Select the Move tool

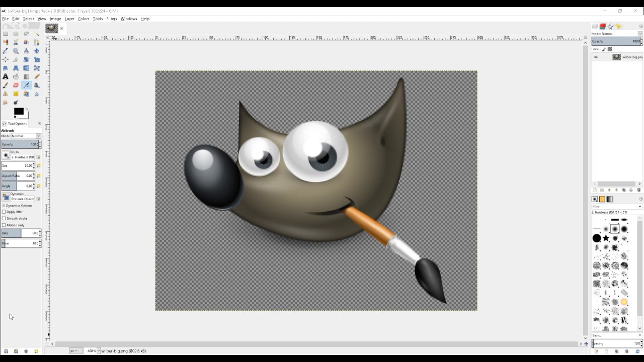(x=37, y=51)
